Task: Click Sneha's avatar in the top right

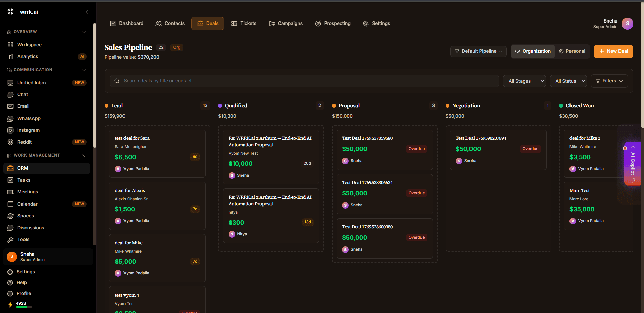Action: [627, 24]
